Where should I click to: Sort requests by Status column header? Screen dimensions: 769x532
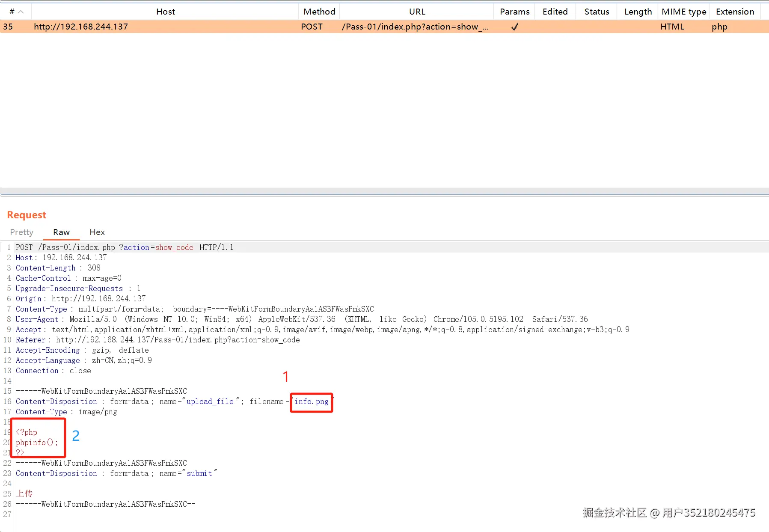(x=597, y=12)
